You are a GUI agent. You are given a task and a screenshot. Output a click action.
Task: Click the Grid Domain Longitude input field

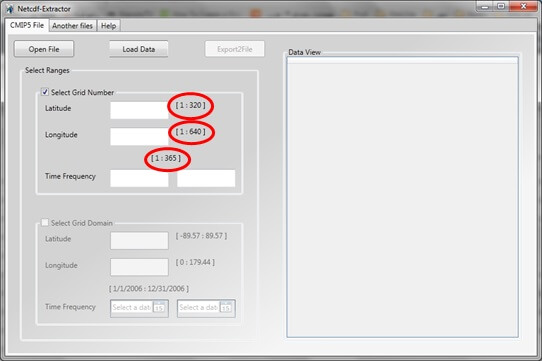coord(139,267)
